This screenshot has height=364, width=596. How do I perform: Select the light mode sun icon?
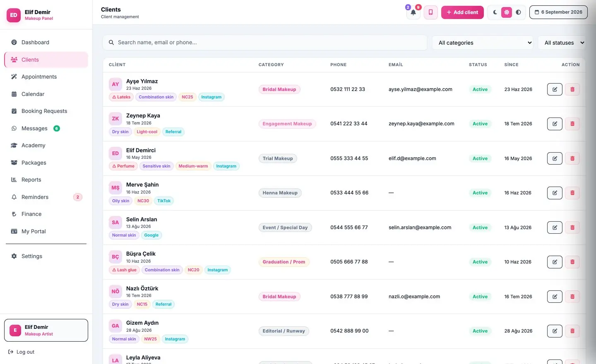click(x=507, y=12)
